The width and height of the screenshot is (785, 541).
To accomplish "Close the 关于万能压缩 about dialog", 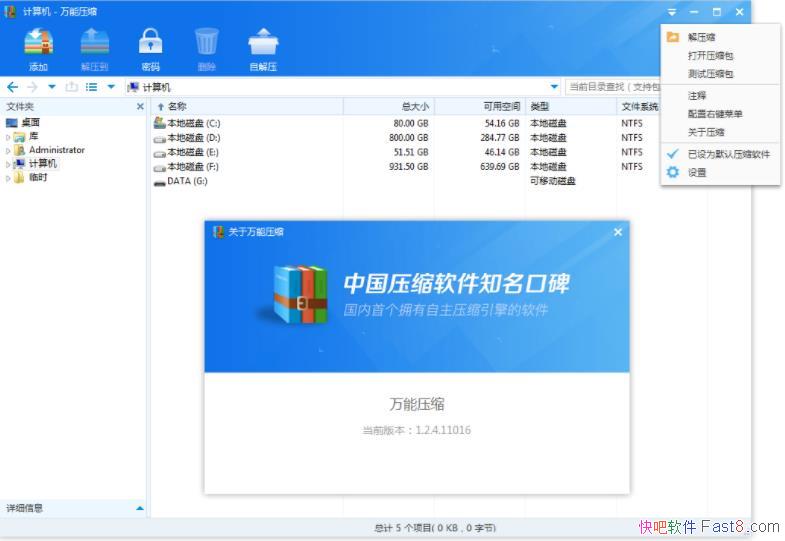I will click(617, 232).
